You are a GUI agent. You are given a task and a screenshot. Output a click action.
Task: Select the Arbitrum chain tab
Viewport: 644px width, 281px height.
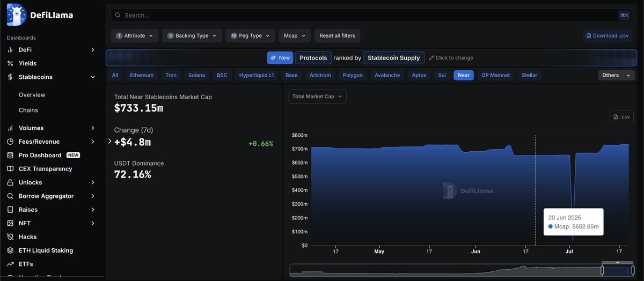(x=320, y=75)
